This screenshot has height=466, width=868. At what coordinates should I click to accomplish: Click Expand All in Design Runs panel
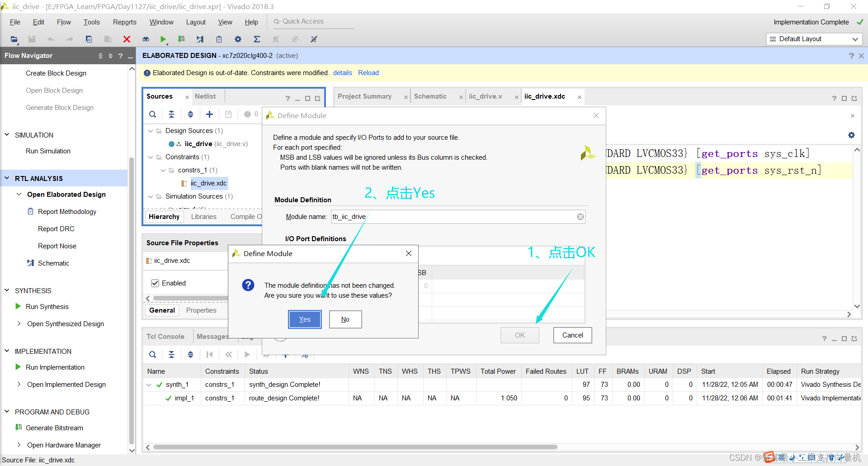click(190, 355)
